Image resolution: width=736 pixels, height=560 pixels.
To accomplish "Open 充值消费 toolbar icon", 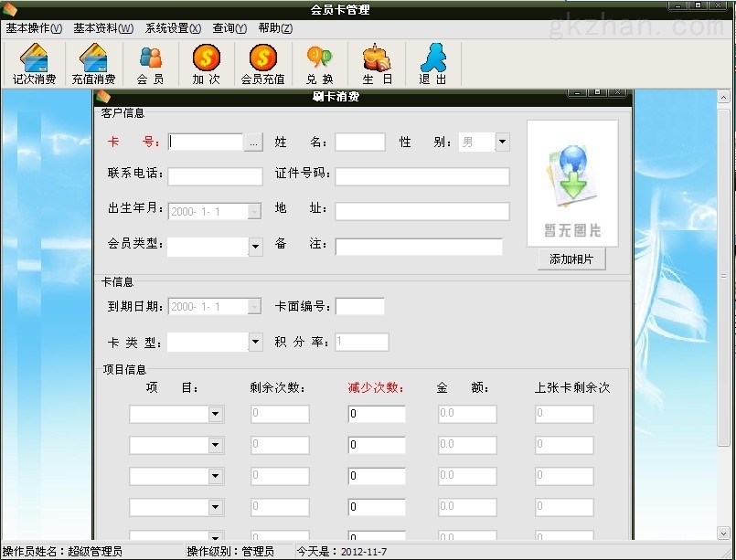I will (93, 64).
